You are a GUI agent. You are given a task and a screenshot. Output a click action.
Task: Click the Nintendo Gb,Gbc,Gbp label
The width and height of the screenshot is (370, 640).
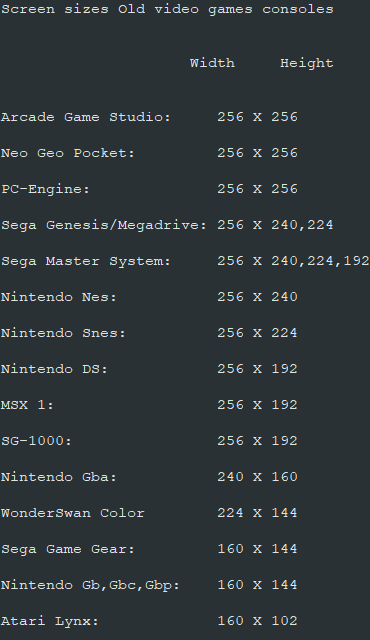[90, 584]
